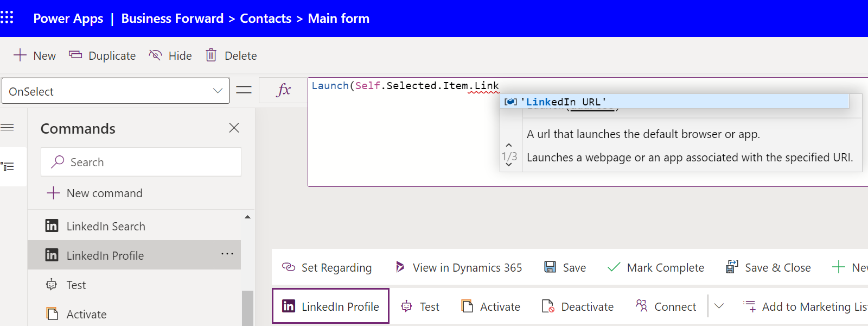Click the LinkedIn icon beside LinkedIn Search

tap(52, 225)
